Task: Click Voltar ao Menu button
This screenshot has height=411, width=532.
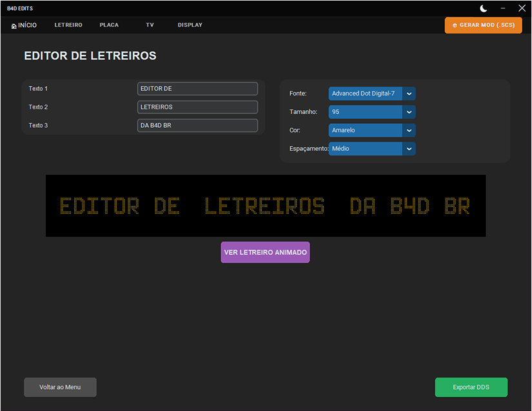Action: pos(60,387)
